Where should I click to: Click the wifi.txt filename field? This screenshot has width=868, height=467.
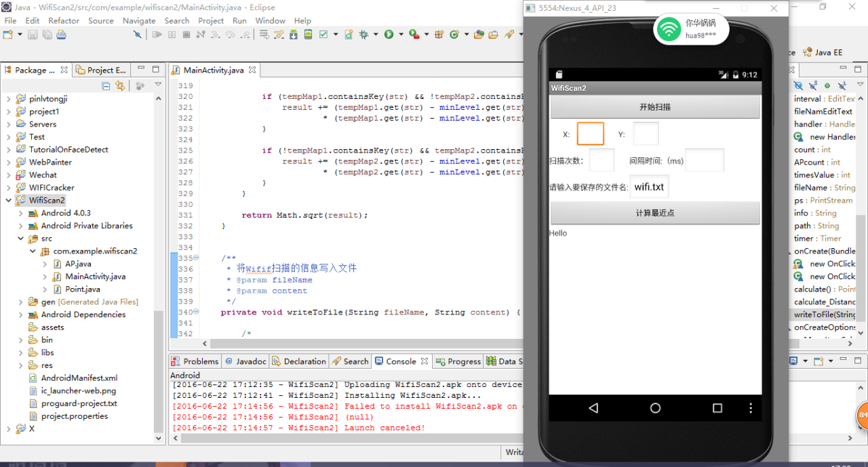point(650,187)
